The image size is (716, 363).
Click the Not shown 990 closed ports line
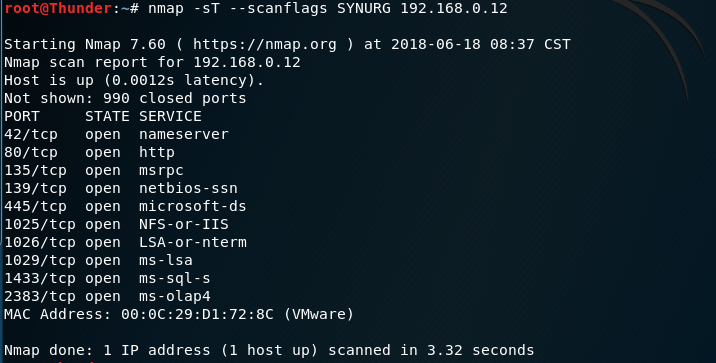click(x=125, y=98)
